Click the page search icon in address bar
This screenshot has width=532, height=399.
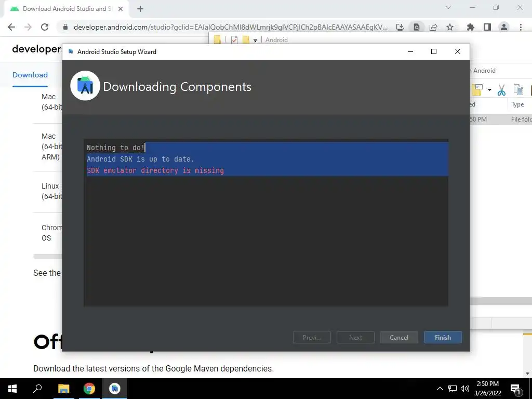click(417, 27)
